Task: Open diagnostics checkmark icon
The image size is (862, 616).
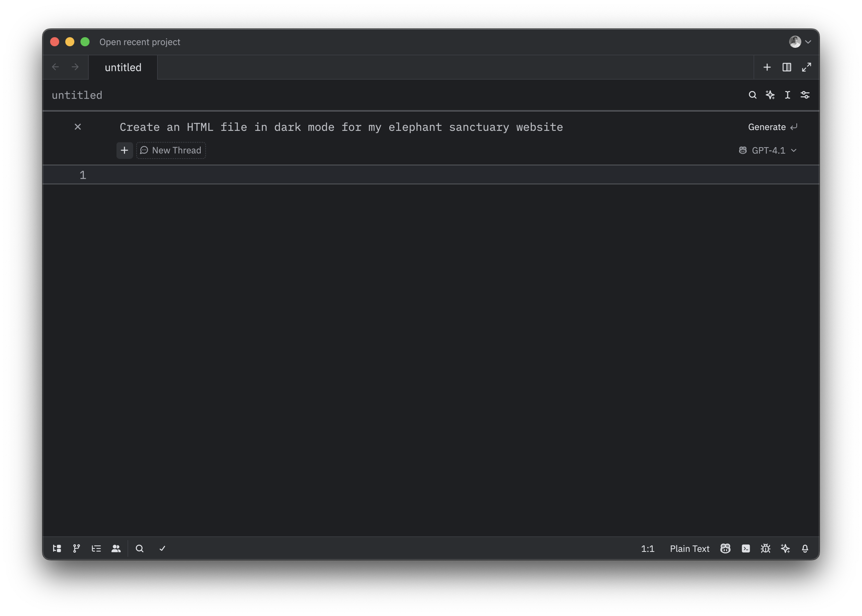Action: point(162,548)
